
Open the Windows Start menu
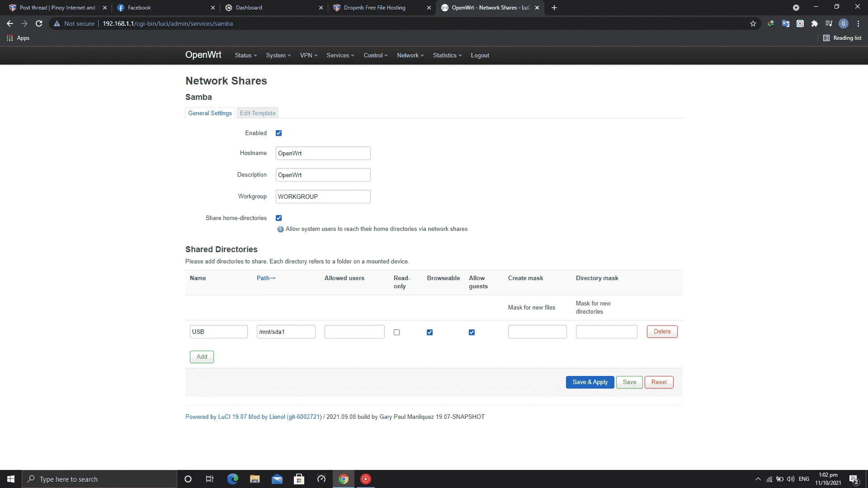pyautogui.click(x=11, y=479)
